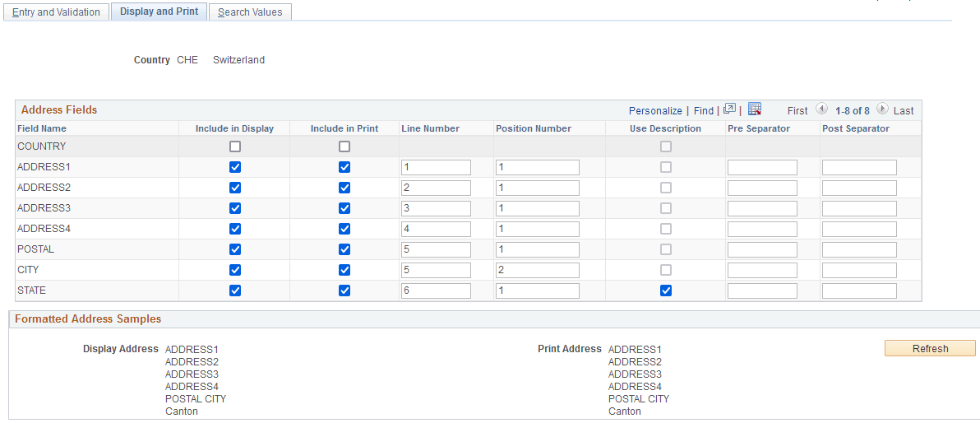Focus Post Separator field for POSTAL
This screenshot has height=423, width=980.
point(859,249)
